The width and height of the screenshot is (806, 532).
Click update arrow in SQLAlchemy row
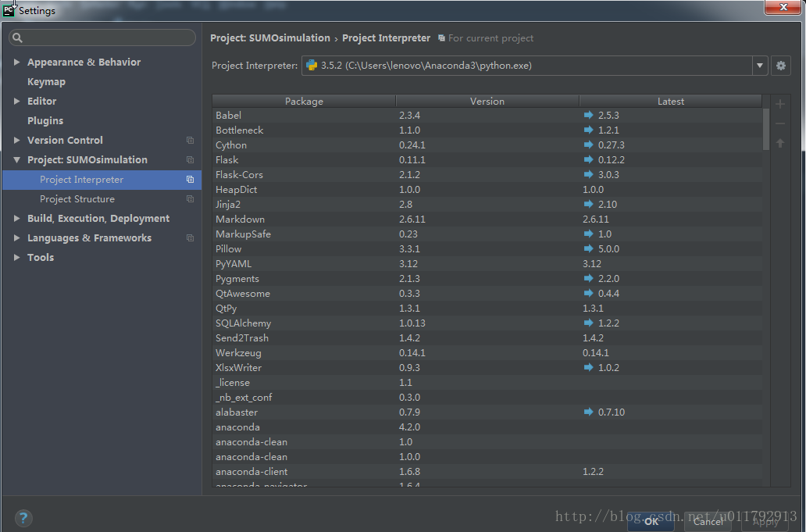coord(589,323)
